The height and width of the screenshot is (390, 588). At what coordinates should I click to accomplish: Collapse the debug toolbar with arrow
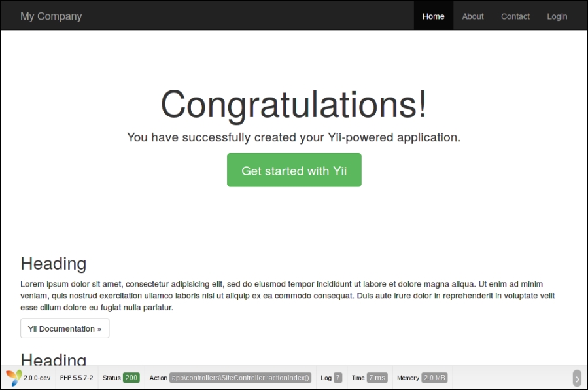coord(577,378)
